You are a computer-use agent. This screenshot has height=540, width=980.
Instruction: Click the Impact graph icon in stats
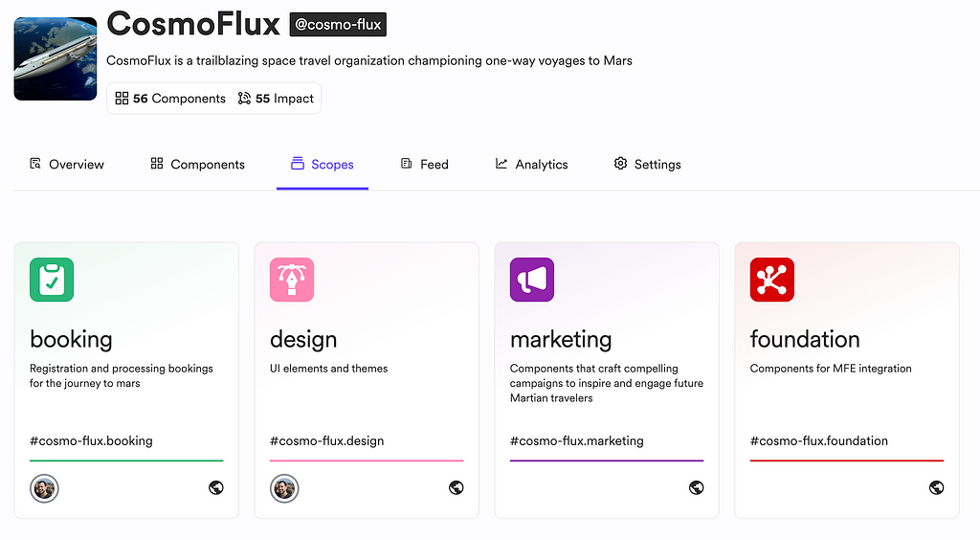coord(244,98)
